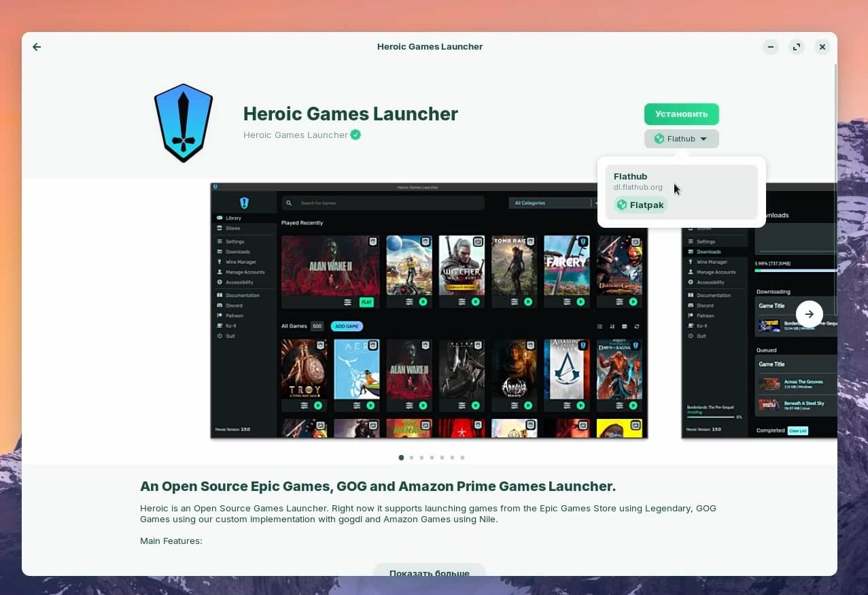Viewport: 868px width, 595px height.
Task: Click the "An Open Source Epic Games" summary heading
Action: (378, 486)
